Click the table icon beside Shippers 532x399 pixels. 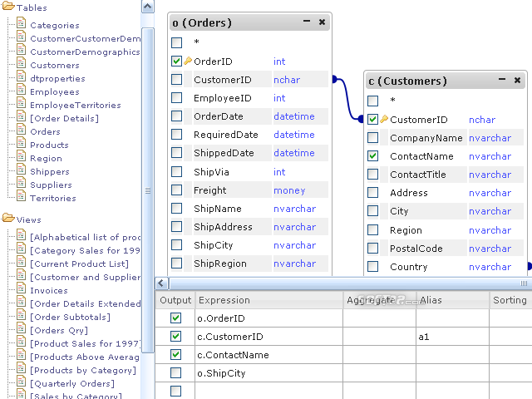pyautogui.click(x=21, y=170)
